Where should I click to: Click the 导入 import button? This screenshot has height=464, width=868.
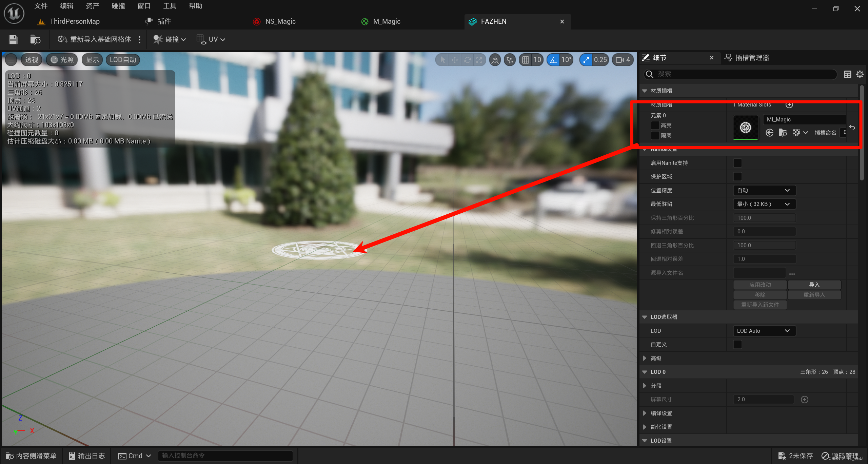click(x=814, y=285)
